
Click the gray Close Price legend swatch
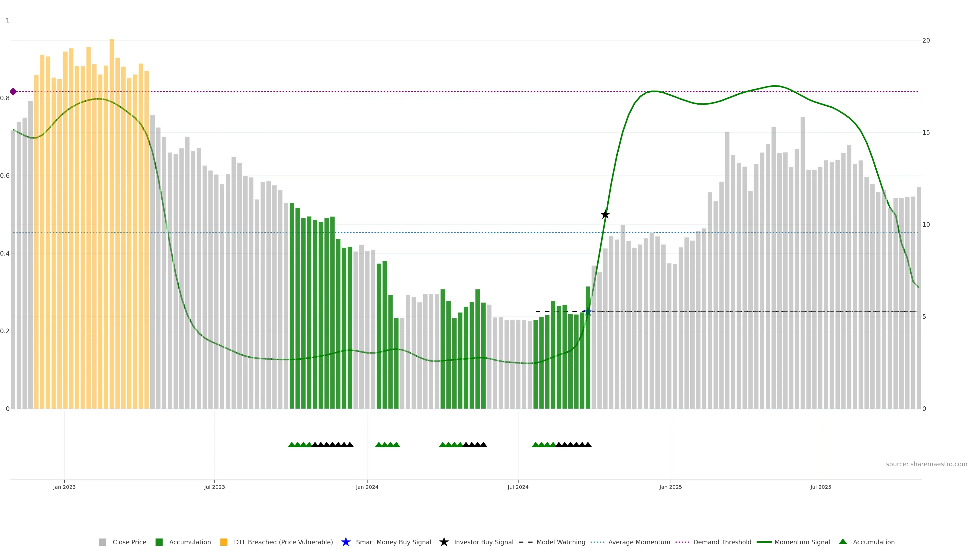coord(102,542)
